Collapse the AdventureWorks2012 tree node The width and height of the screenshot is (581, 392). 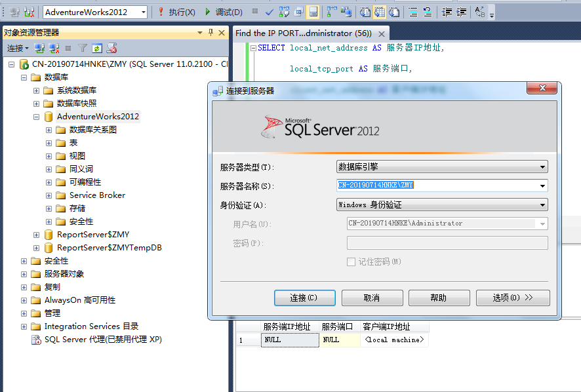[x=37, y=117]
